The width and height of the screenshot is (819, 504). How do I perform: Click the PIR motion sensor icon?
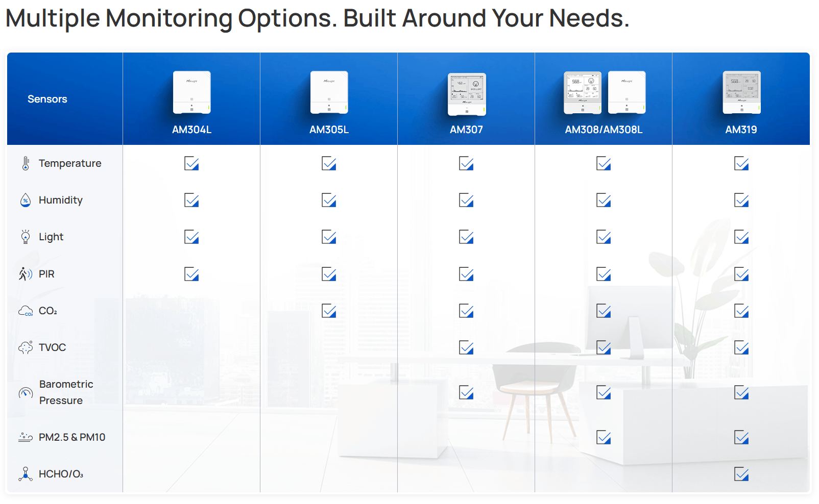tap(25, 274)
